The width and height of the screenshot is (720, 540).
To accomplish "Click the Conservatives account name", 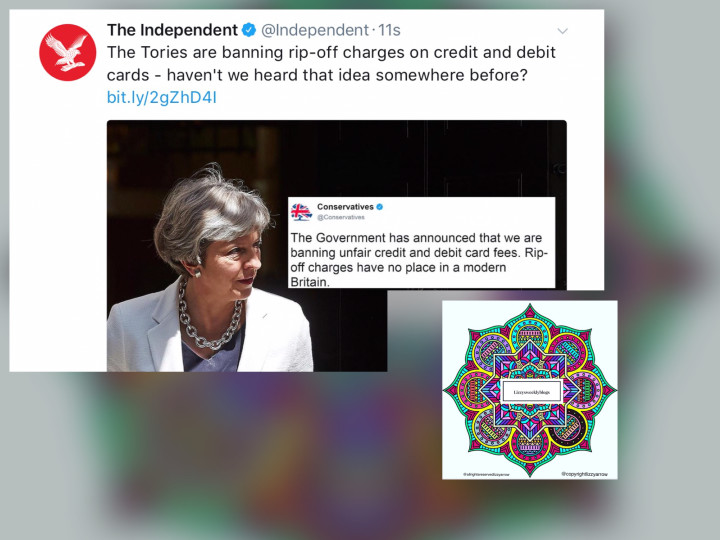I will 345,207.
